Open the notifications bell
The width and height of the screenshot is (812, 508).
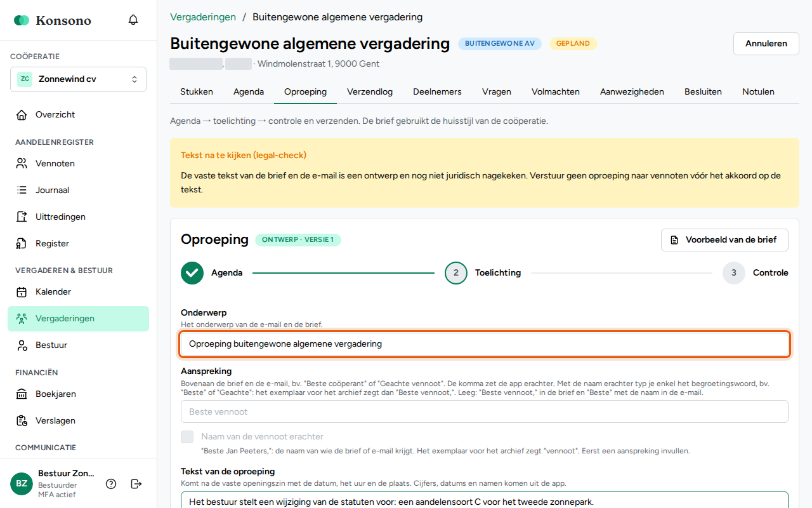(x=133, y=20)
